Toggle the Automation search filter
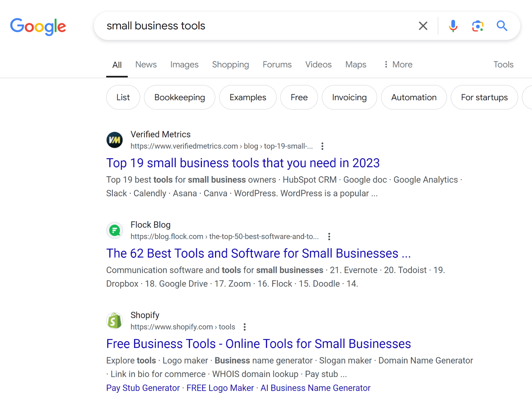 [x=414, y=97]
